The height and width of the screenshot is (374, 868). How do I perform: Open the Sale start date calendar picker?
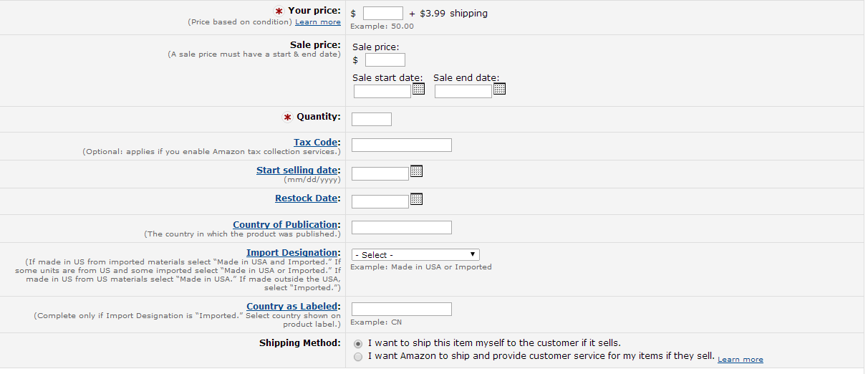418,89
